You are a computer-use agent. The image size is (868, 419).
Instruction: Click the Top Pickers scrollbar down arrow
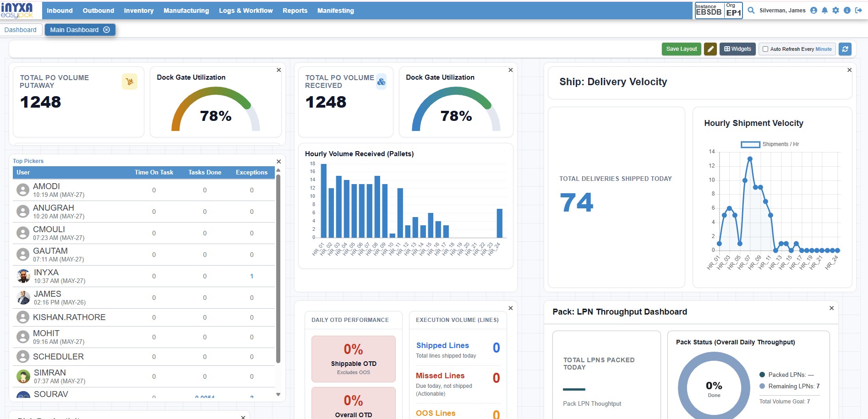point(278,394)
